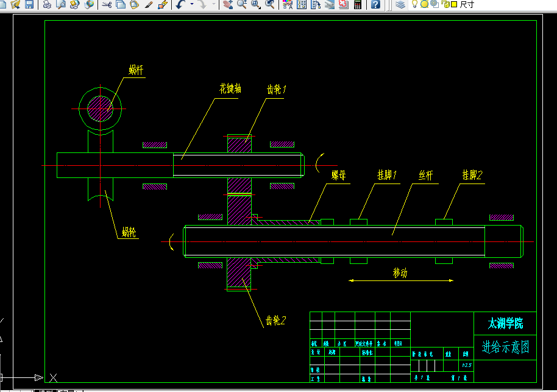Viewport: 557px width, 392px height.
Task: Open Markup Set Manager icon
Action: [344, 4]
